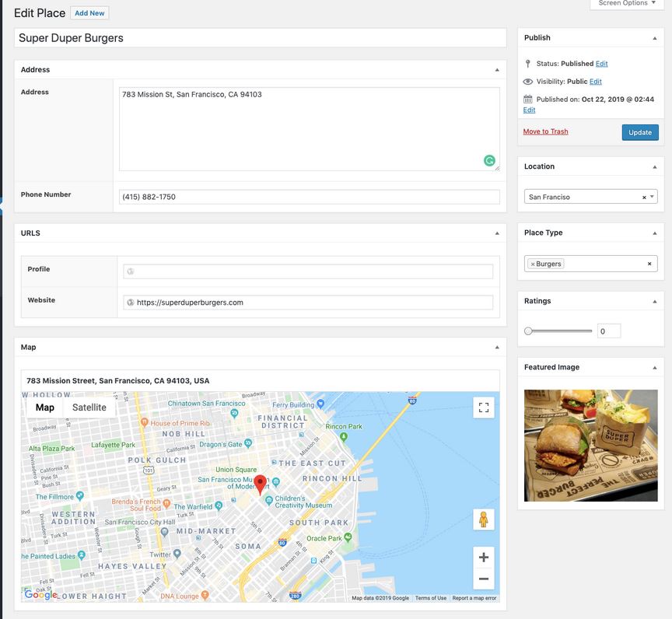
Task: Collapse the Publish panel
Action: coord(654,38)
